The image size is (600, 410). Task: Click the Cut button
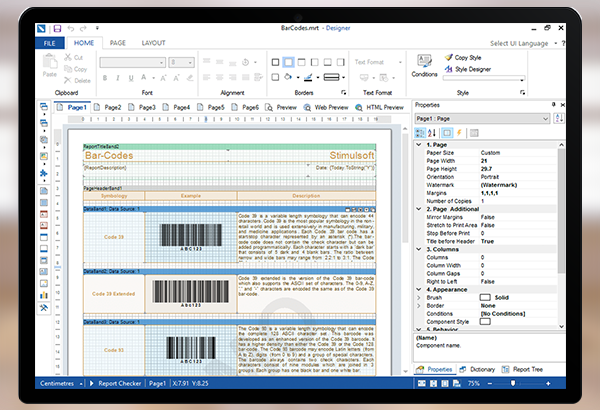(73, 57)
